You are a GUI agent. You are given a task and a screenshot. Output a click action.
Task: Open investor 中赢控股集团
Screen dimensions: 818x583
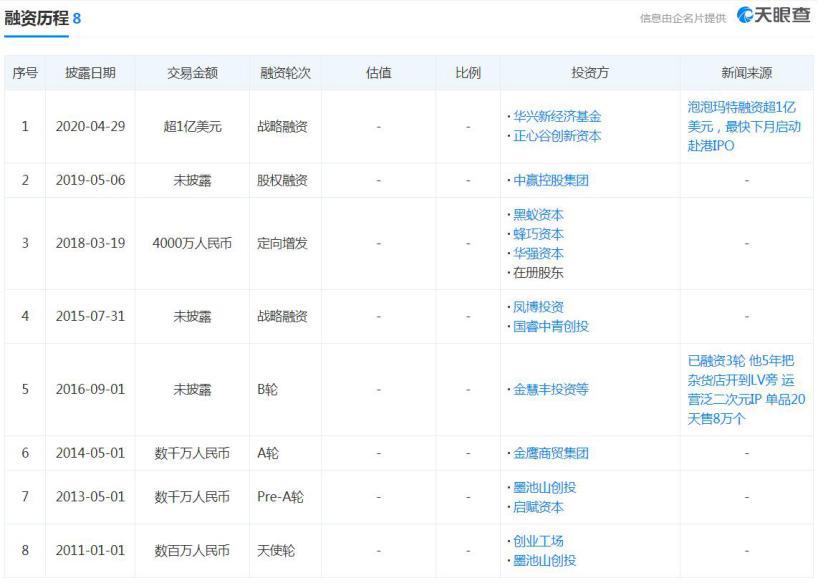click(x=551, y=180)
